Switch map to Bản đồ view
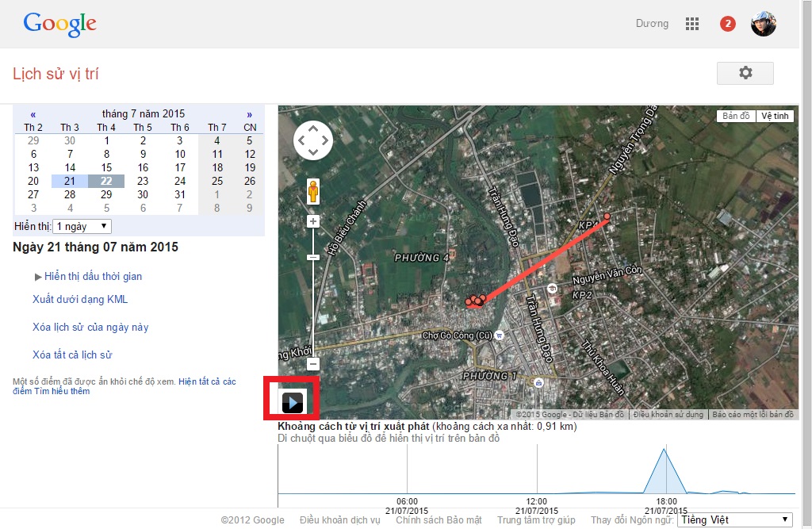Image resolution: width=812 pixels, height=529 pixels. pos(736,116)
